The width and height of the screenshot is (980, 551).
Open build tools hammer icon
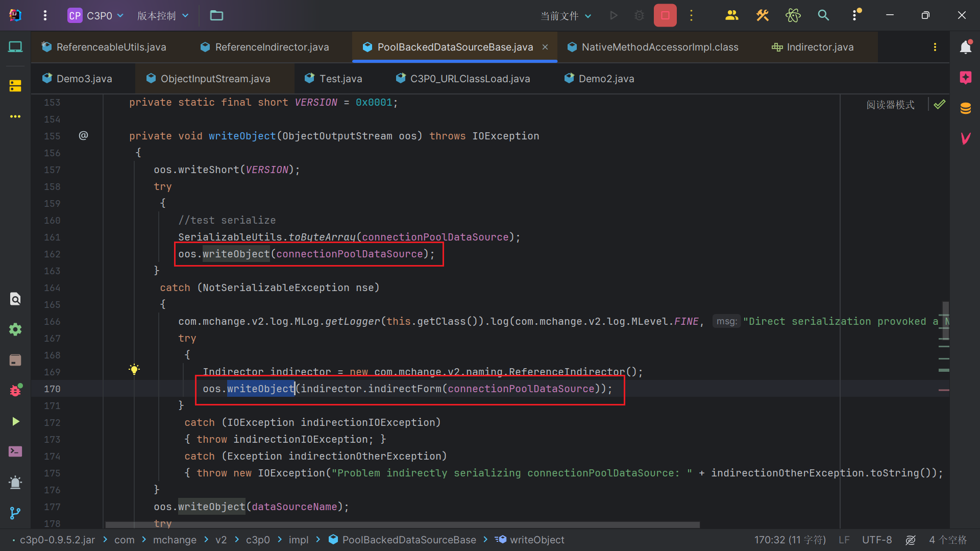(762, 15)
